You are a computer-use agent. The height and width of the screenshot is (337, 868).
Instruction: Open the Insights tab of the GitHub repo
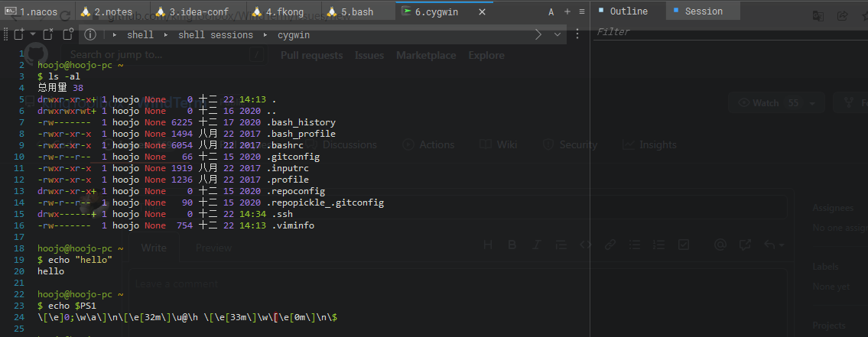[x=650, y=145]
